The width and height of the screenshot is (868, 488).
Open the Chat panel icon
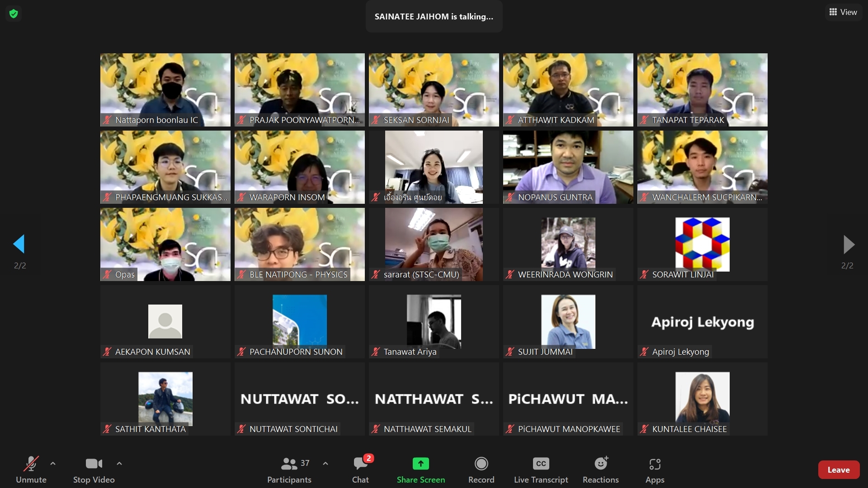tap(361, 464)
